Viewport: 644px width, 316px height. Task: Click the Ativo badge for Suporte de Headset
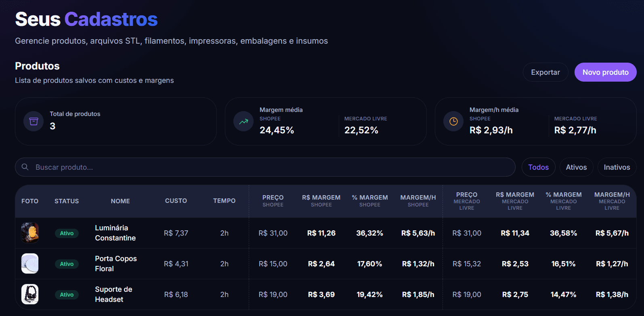[x=67, y=295]
